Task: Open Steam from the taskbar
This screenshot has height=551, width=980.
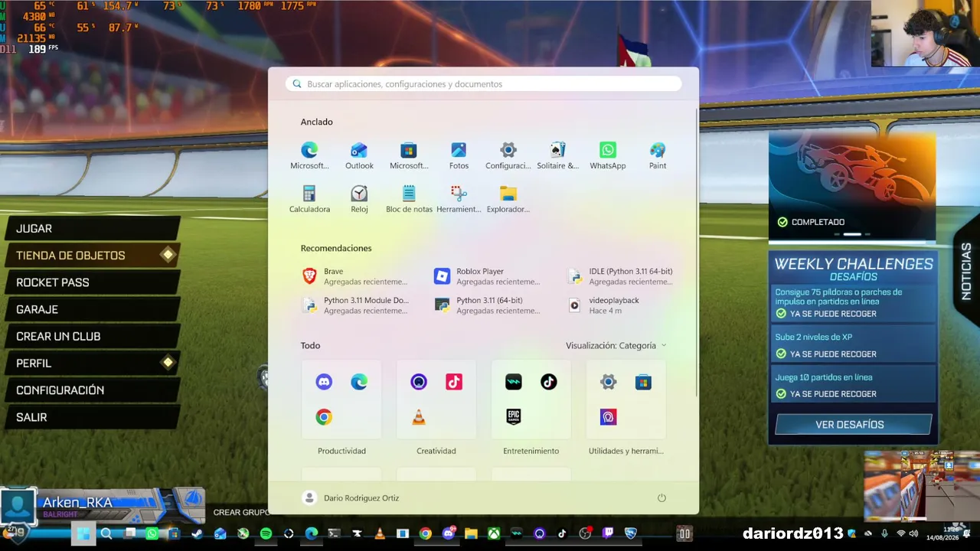Action: pyautogui.click(x=198, y=533)
